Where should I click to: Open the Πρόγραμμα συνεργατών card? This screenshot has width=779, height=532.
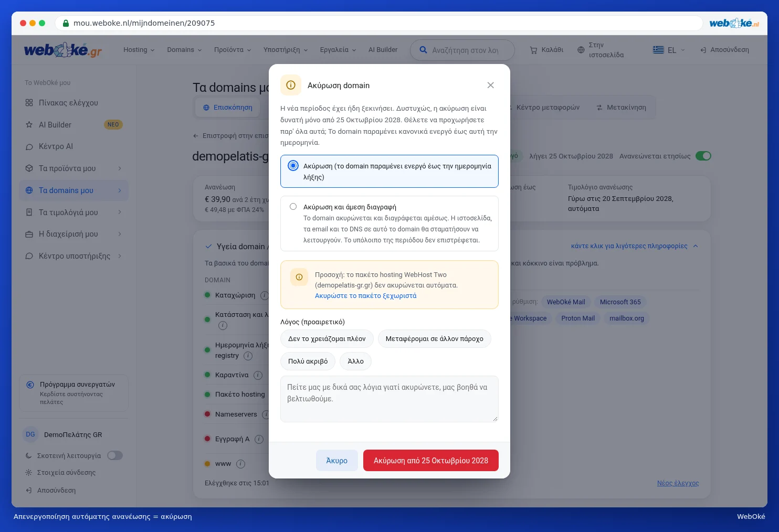pos(73,393)
